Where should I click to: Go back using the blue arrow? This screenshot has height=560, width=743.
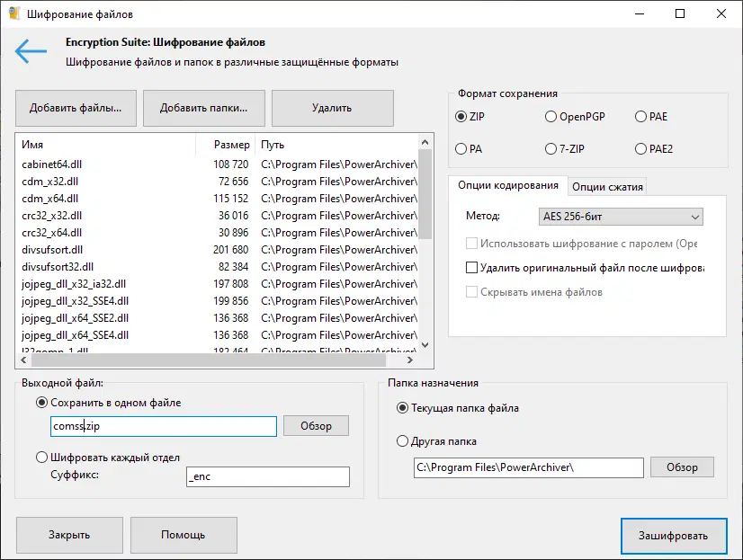[x=31, y=51]
